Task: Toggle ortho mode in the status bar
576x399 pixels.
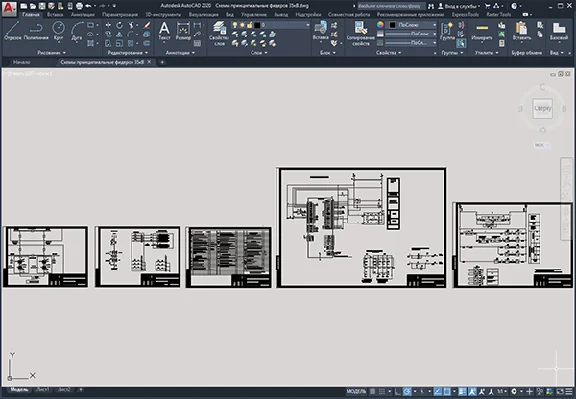Action: click(398, 392)
